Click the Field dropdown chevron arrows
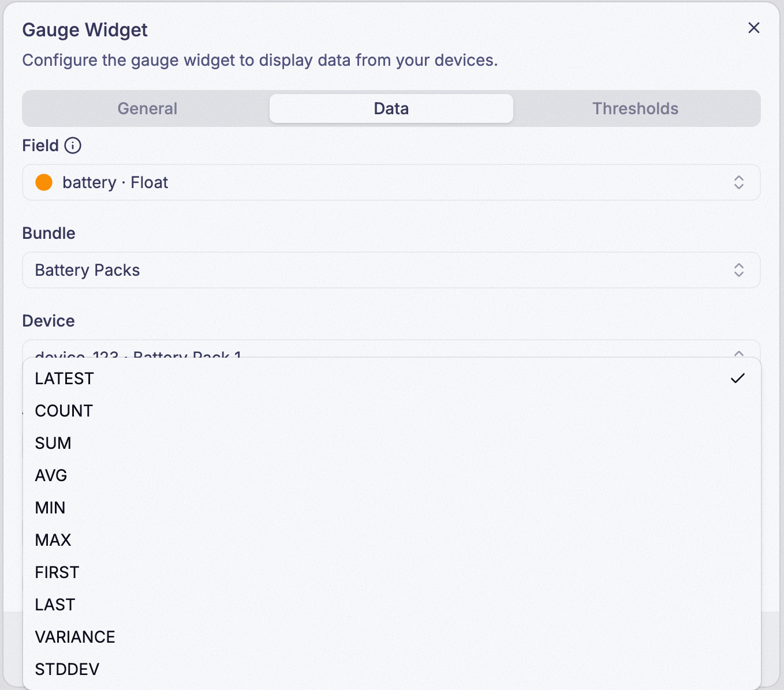 coord(738,182)
